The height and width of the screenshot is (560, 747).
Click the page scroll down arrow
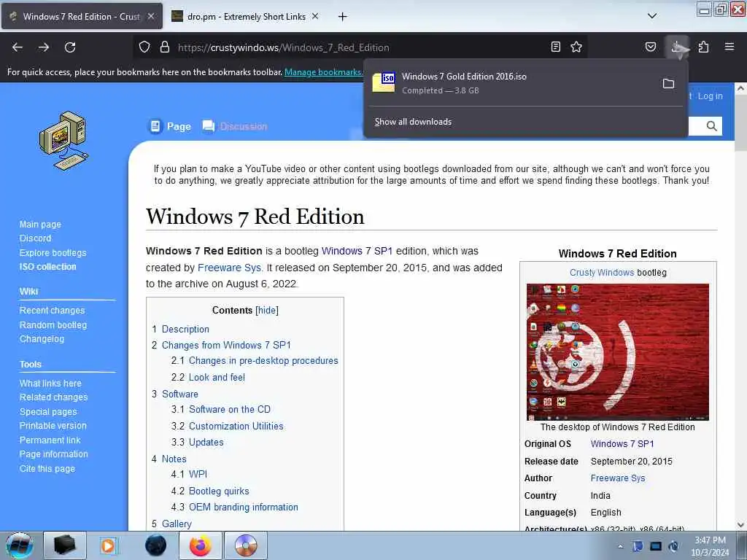click(740, 525)
